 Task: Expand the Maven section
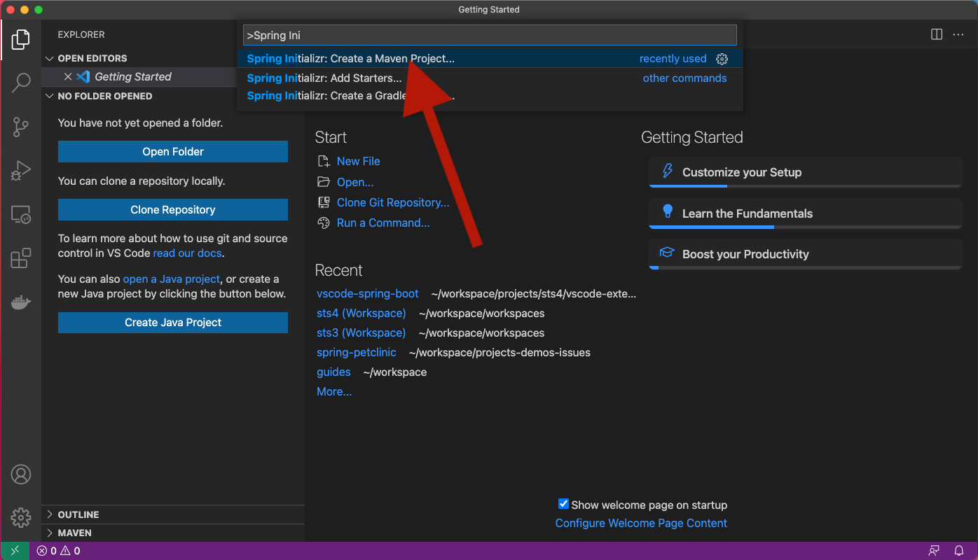click(50, 533)
